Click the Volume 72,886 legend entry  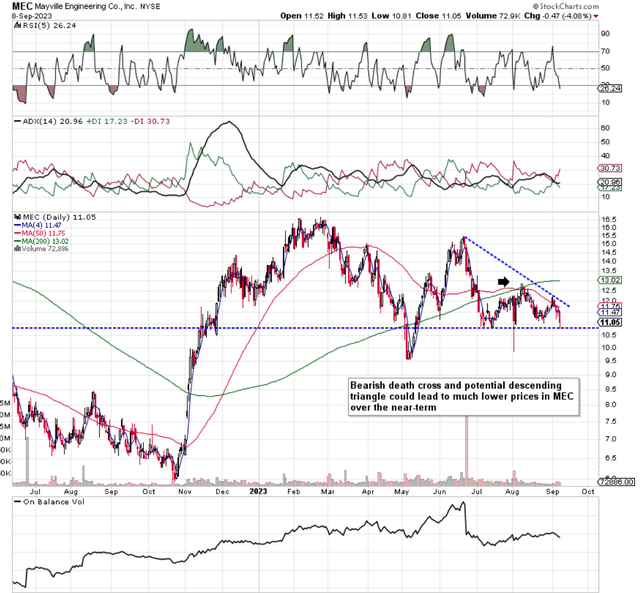pos(41,249)
